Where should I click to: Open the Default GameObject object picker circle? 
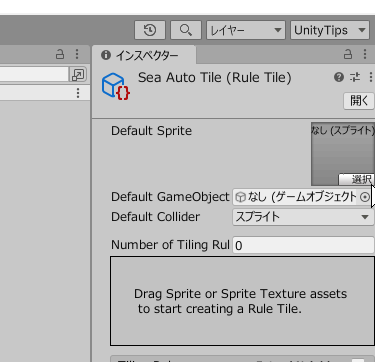pyautogui.click(x=365, y=197)
